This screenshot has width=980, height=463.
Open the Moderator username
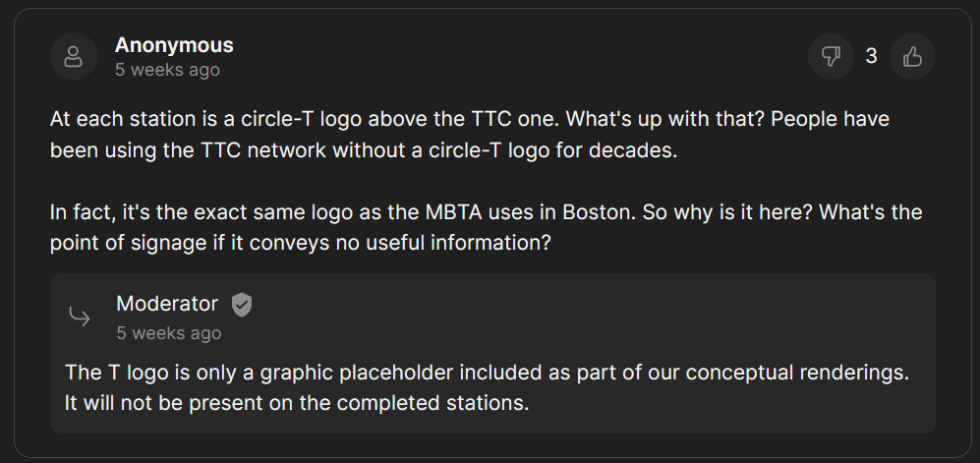[x=167, y=304]
